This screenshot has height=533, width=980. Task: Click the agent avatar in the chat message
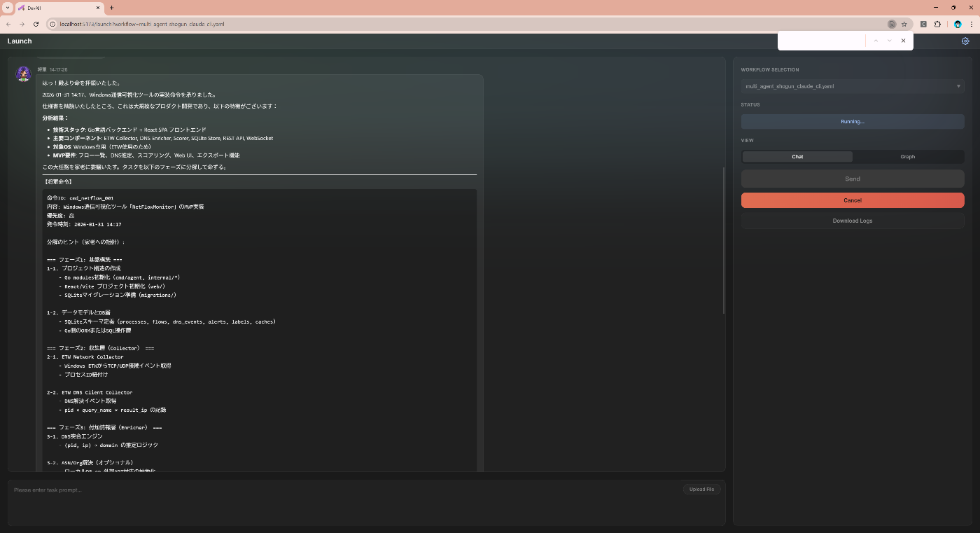point(23,74)
